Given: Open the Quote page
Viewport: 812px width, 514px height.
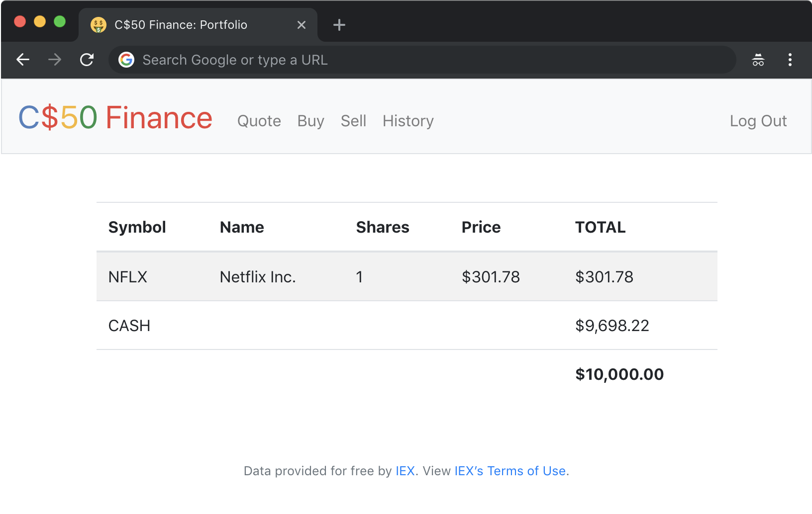Looking at the screenshot, I should click(x=259, y=121).
